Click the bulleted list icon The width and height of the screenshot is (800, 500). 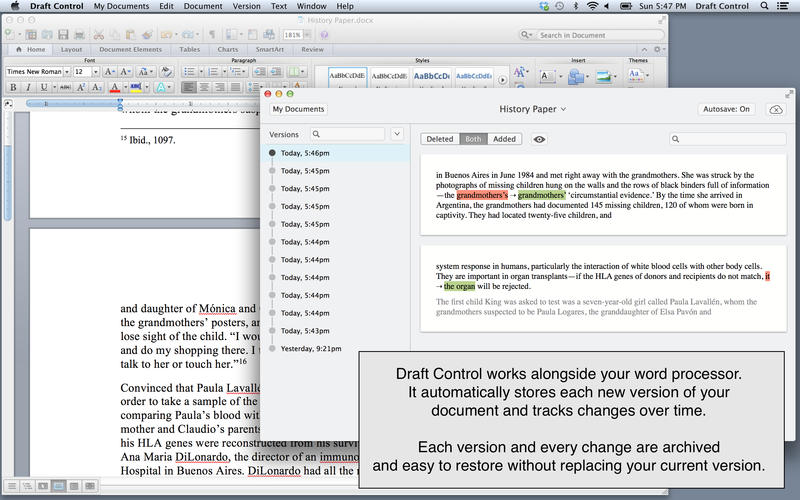point(189,72)
